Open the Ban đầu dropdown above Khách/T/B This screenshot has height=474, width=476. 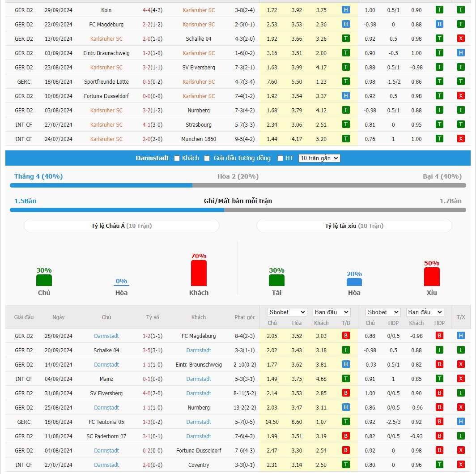click(331, 312)
